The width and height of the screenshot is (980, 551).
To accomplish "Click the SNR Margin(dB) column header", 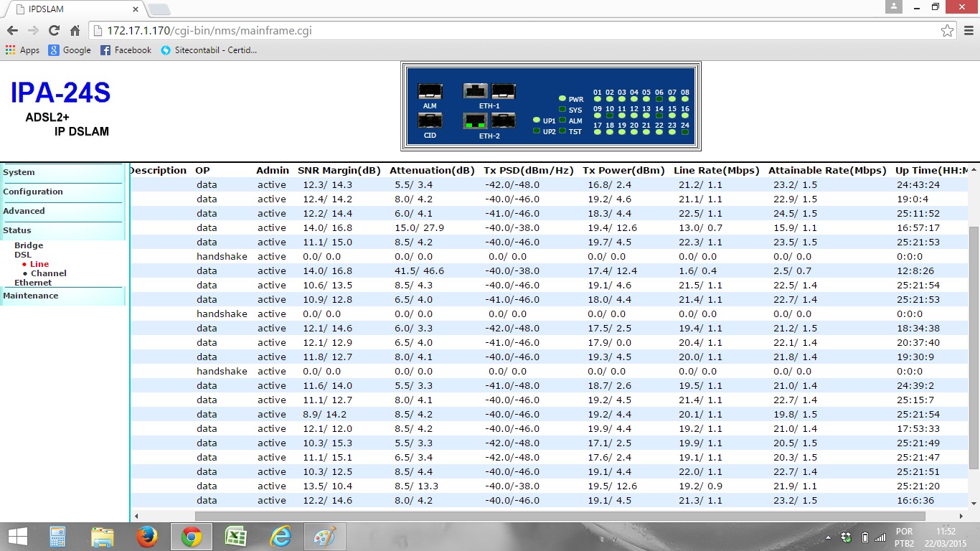I will click(x=339, y=171).
